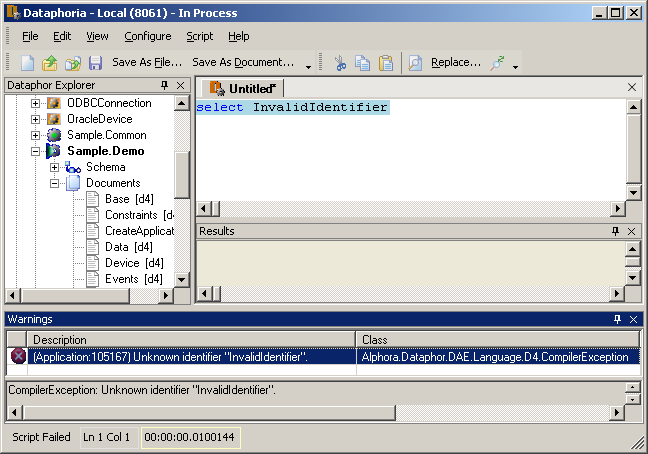Click the Open file folder icon
The image size is (648, 454).
(x=50, y=63)
